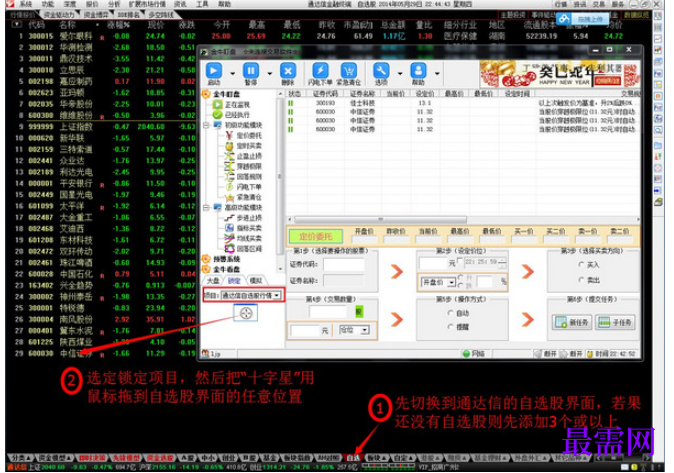The image size is (674, 473).
Task: Click the 紧急清仓 shopping cart icon
Action: click(349, 71)
